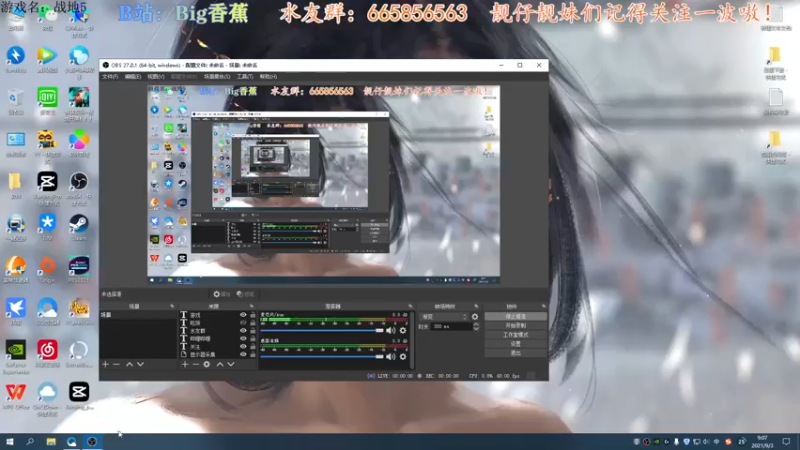Screen dimensions: 800x450
Task: Open source properties gear below sources list
Action: [207, 364]
